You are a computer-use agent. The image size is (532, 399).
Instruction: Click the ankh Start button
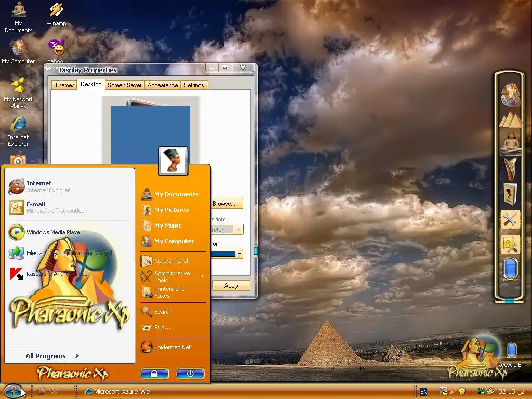pyautogui.click(x=13, y=391)
